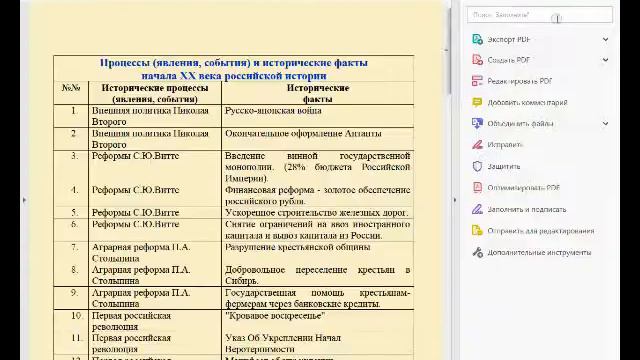
Task: Click cell 'Добровольное переселение крестьян в Сибирь'
Action: click(318, 275)
